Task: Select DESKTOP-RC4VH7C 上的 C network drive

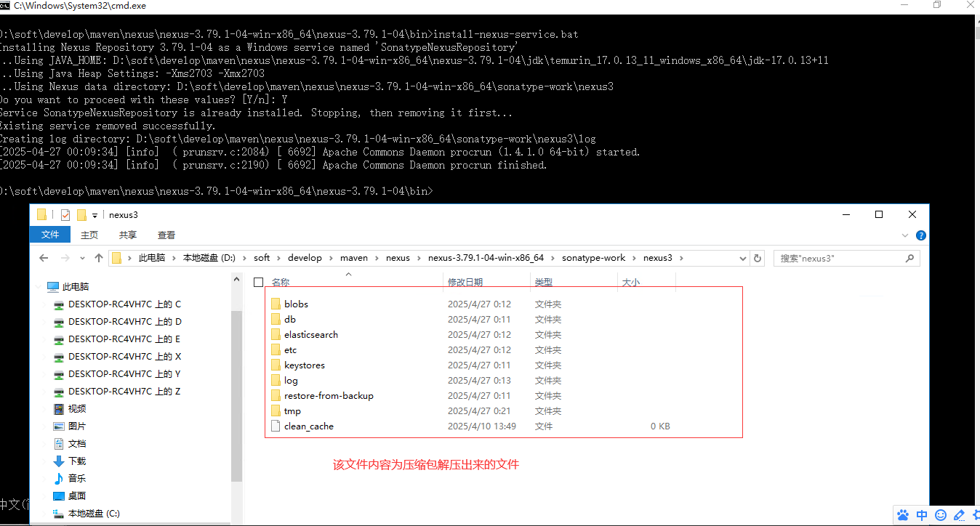Action: (x=124, y=304)
